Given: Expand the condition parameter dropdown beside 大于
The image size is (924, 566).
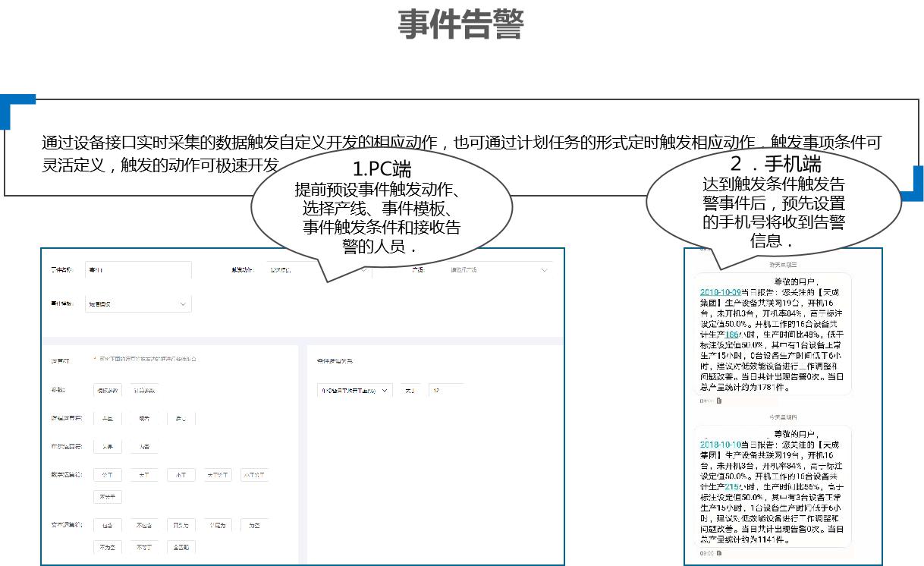Looking at the screenshot, I should point(354,390).
